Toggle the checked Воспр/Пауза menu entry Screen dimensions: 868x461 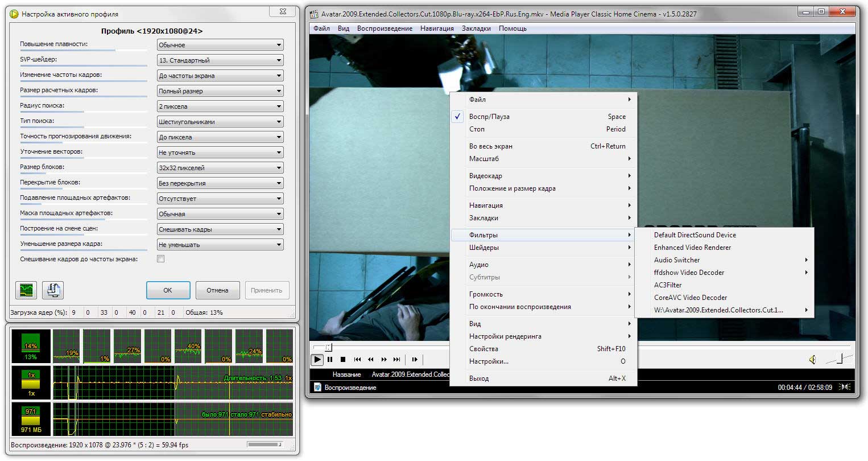tap(489, 117)
